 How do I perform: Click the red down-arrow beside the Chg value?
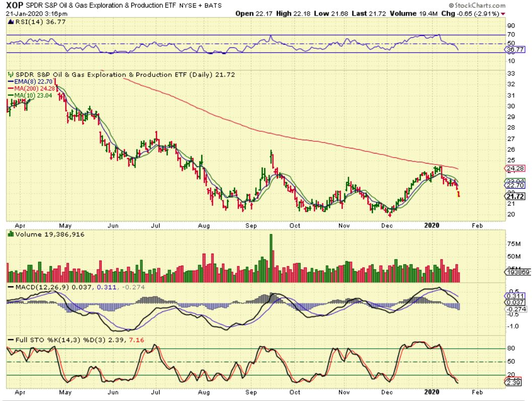pos(503,14)
